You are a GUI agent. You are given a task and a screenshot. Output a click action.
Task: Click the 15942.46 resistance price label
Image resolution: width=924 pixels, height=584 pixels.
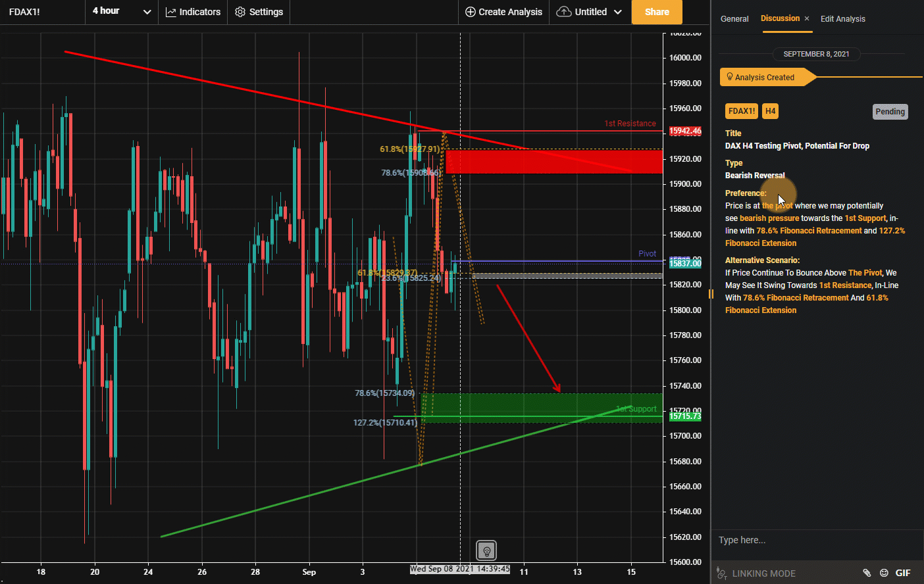click(x=685, y=131)
